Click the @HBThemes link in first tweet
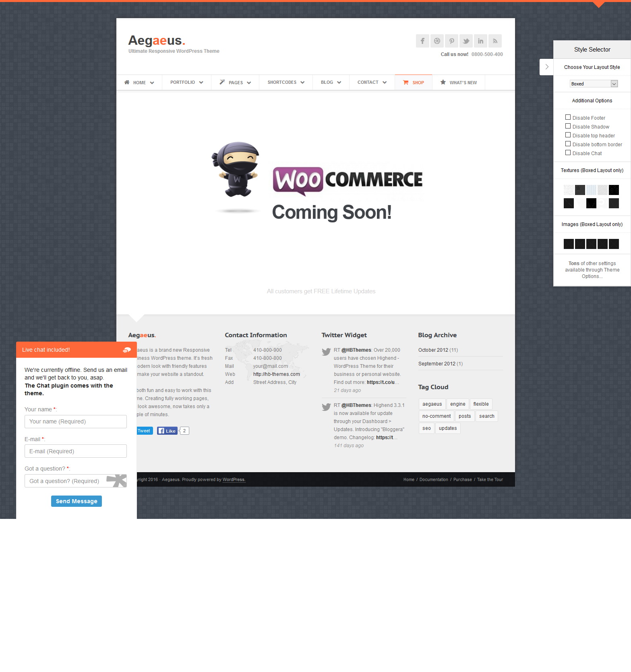Viewport: 631px width, 672px height. click(x=356, y=350)
